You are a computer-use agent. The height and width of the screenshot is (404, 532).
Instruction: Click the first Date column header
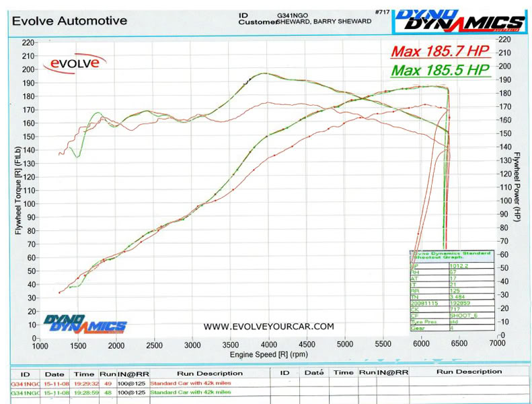[54, 372]
